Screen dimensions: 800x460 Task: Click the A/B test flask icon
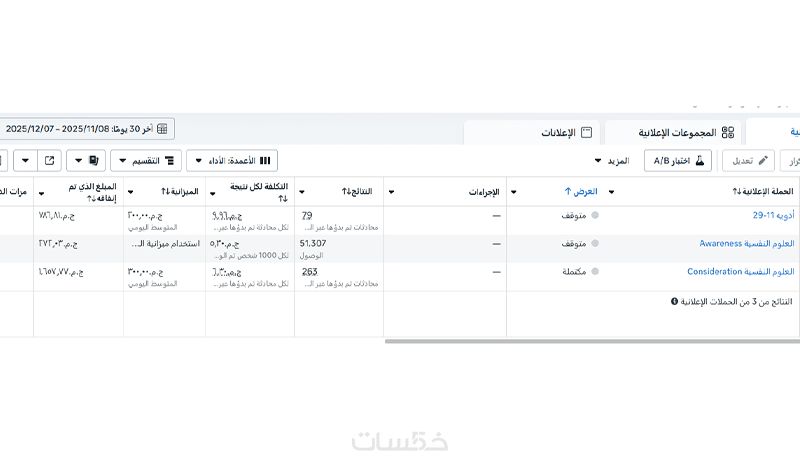[700, 160]
